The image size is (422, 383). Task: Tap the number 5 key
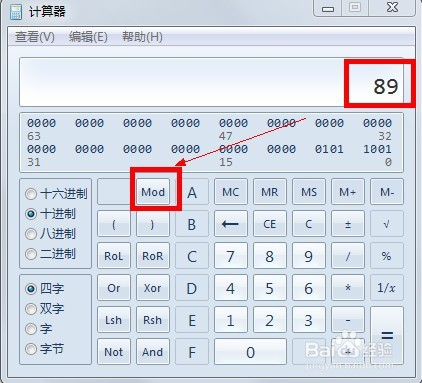[x=270, y=288]
